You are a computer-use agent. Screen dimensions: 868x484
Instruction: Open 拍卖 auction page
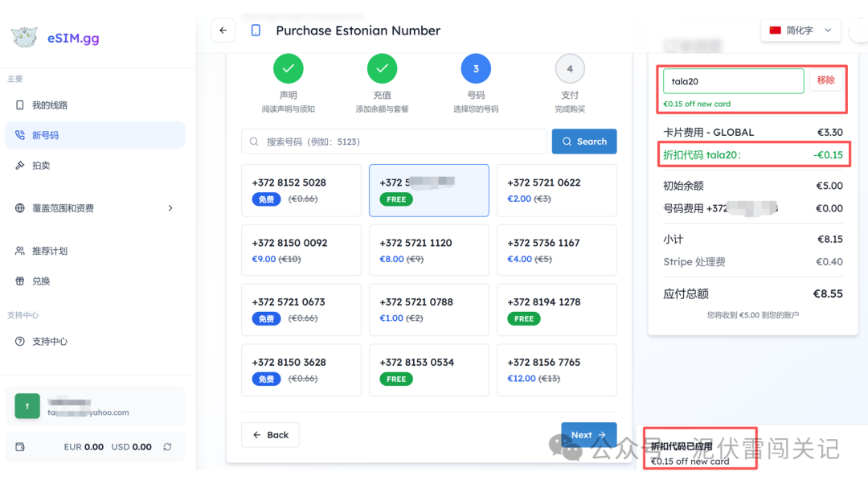point(95,165)
